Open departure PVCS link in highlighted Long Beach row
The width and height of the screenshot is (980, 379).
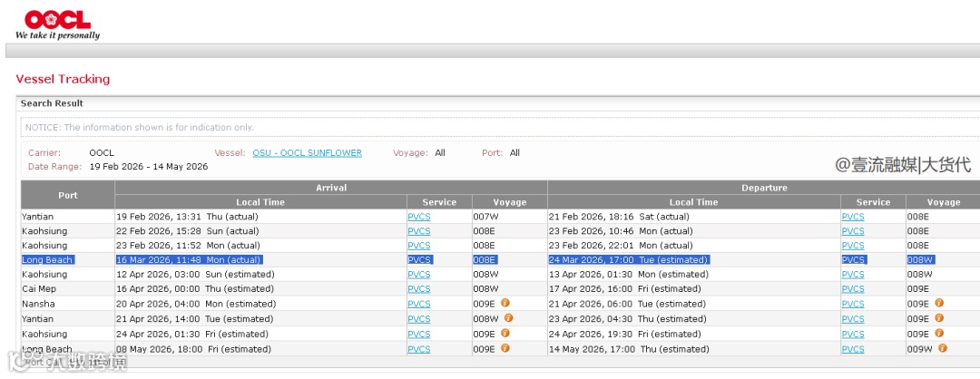point(853,259)
